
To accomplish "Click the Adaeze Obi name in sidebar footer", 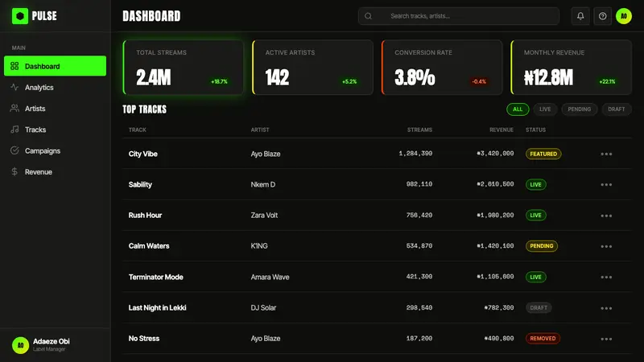I will [52, 341].
